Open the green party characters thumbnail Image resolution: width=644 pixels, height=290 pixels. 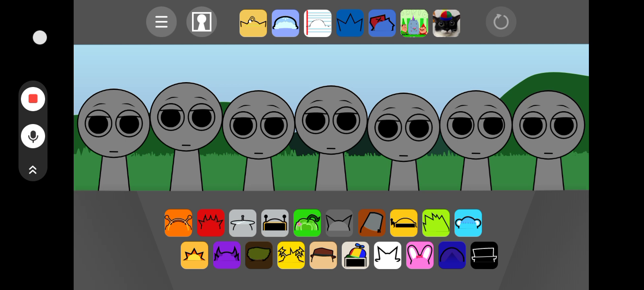click(414, 23)
